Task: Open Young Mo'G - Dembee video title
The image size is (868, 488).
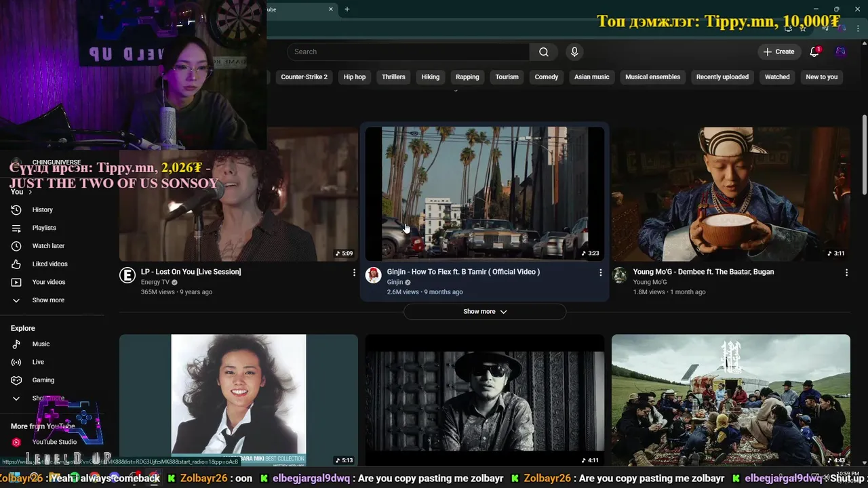Action: click(x=703, y=272)
